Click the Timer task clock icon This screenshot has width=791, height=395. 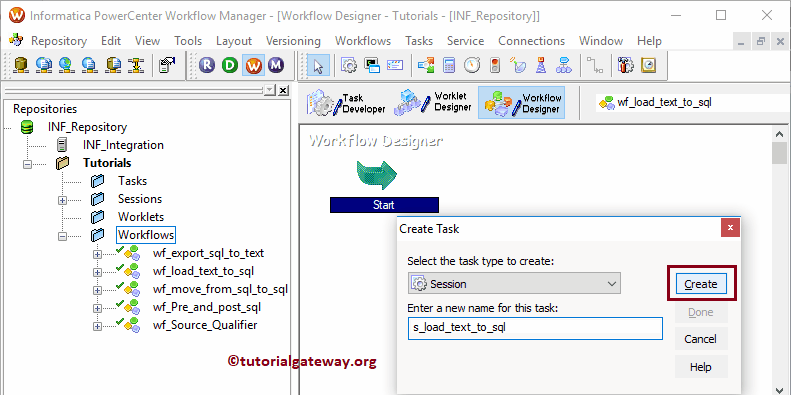pos(472,65)
